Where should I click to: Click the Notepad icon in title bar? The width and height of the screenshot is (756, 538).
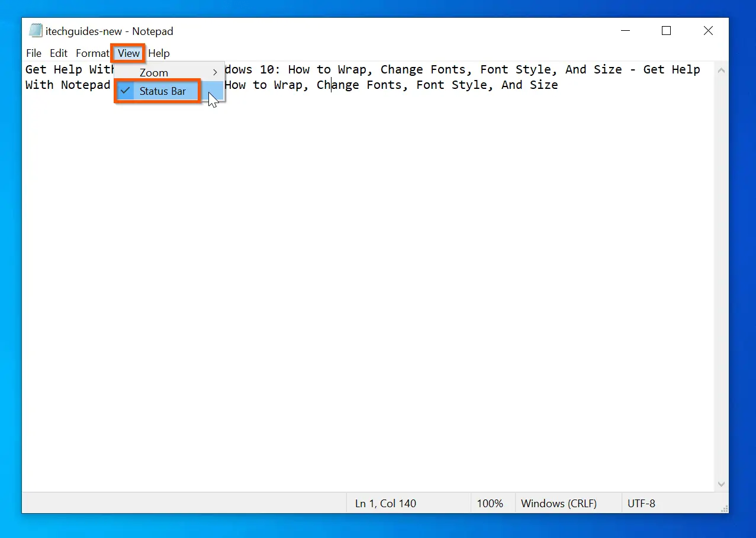point(36,31)
